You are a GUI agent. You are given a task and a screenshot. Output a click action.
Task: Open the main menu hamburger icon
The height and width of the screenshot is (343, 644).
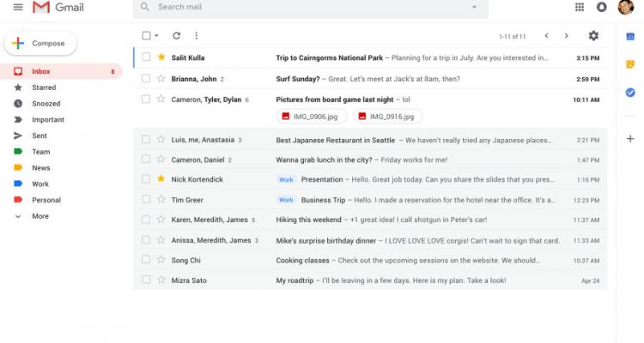(x=18, y=8)
